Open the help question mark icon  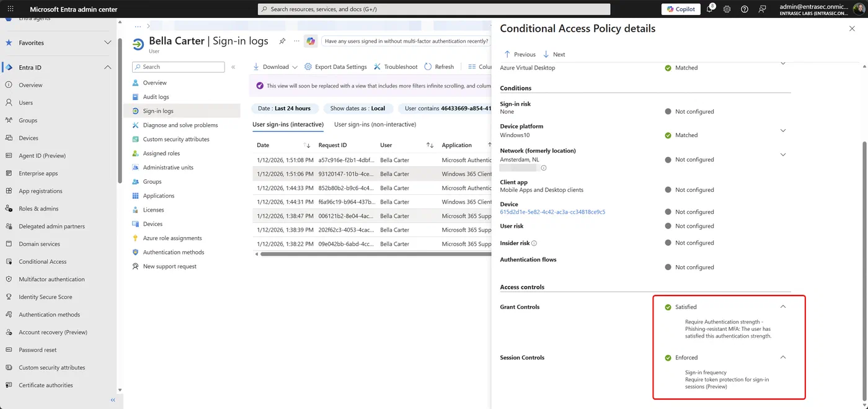745,9
